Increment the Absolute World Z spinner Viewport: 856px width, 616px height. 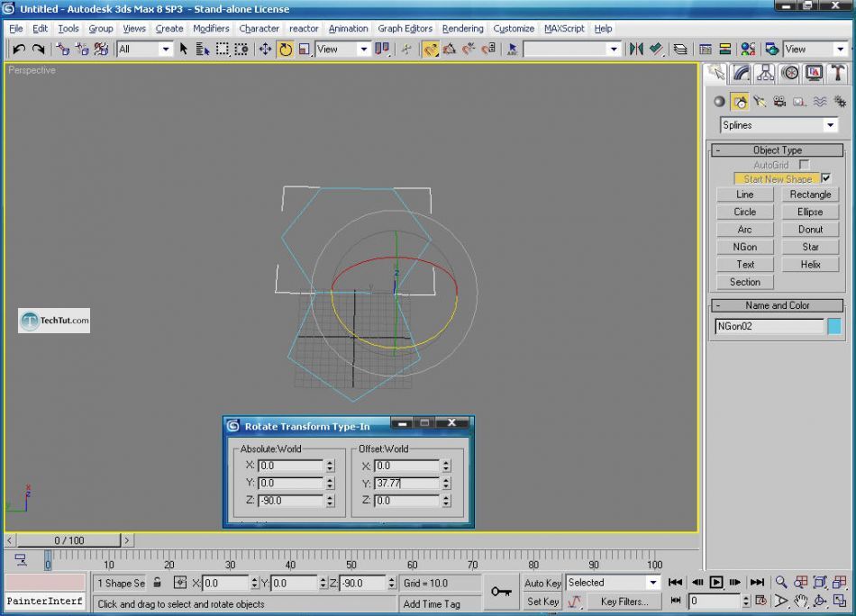[330, 497]
